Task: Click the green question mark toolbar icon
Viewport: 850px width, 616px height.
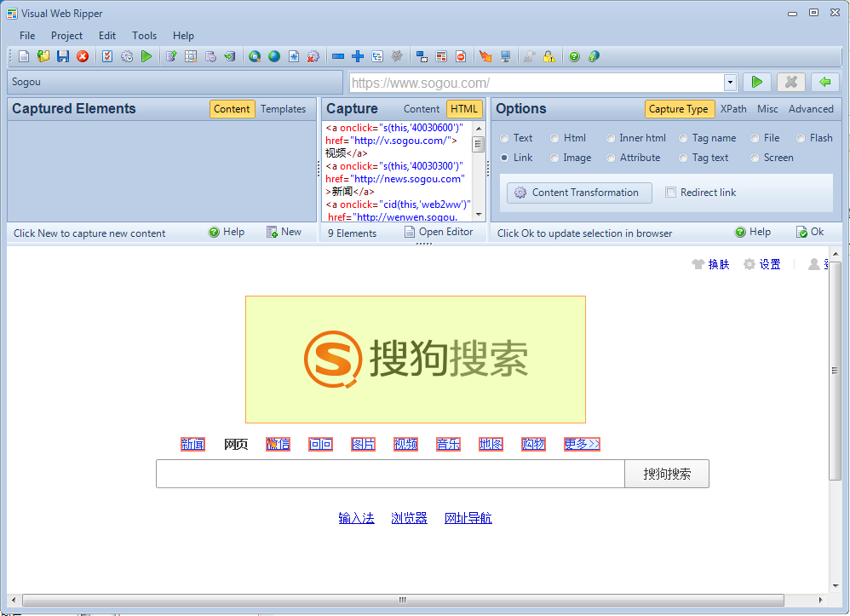Action: pyautogui.click(x=574, y=56)
